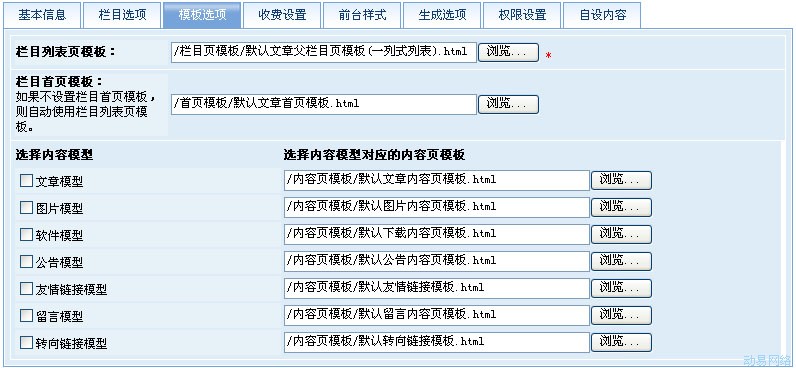Switch to the 基本信息 tab
796x368 pixels.
tap(42, 15)
